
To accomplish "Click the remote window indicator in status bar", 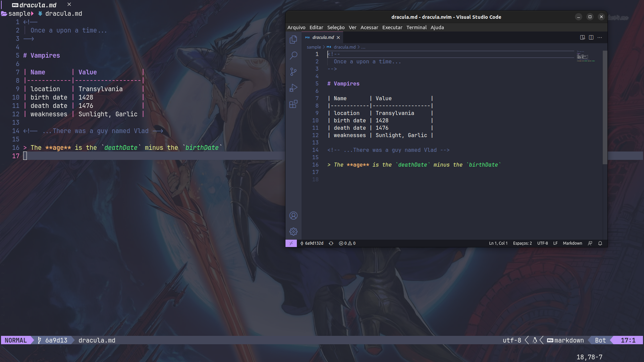I will (x=291, y=243).
